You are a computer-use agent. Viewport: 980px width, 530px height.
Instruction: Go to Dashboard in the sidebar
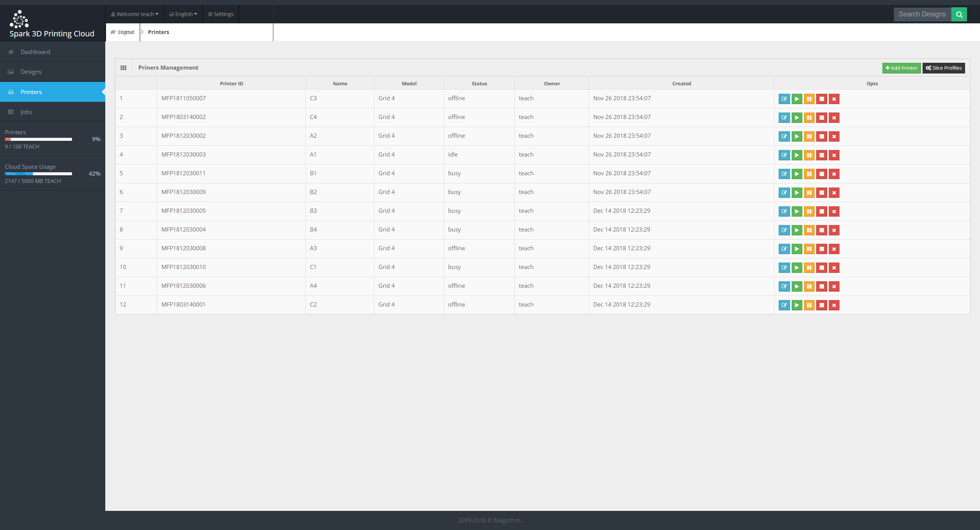pyautogui.click(x=52, y=52)
